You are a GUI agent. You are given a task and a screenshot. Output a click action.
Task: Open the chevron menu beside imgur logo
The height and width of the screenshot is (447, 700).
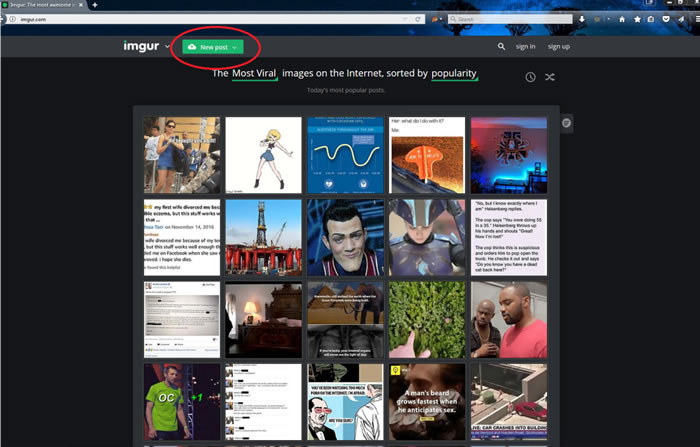click(x=167, y=46)
